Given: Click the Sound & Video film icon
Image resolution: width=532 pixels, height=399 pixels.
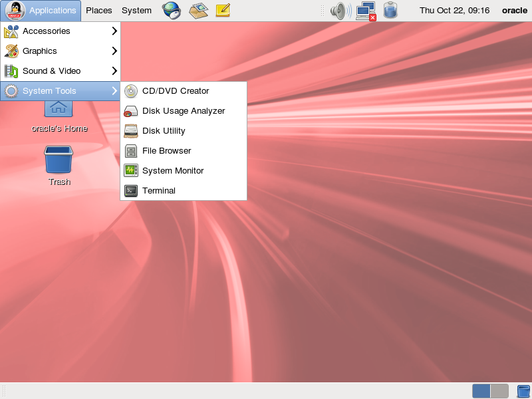Looking at the screenshot, I should 11,71.
